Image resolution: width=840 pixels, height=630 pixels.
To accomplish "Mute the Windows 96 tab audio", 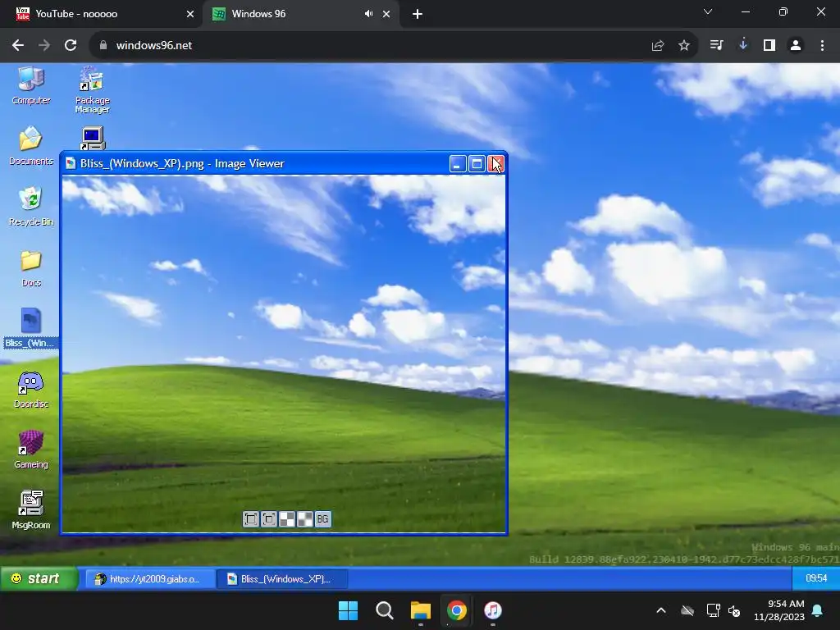I will (368, 14).
